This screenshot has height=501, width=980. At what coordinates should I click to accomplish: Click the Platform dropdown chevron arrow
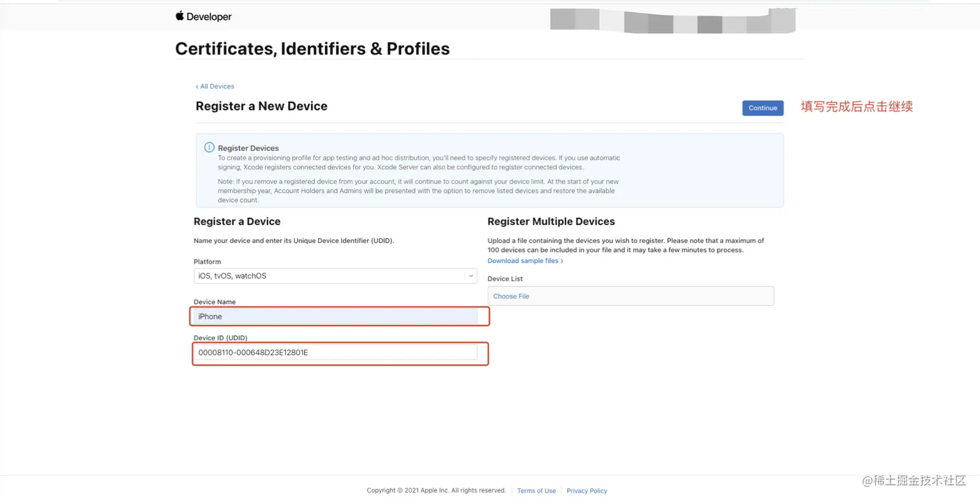pos(471,276)
